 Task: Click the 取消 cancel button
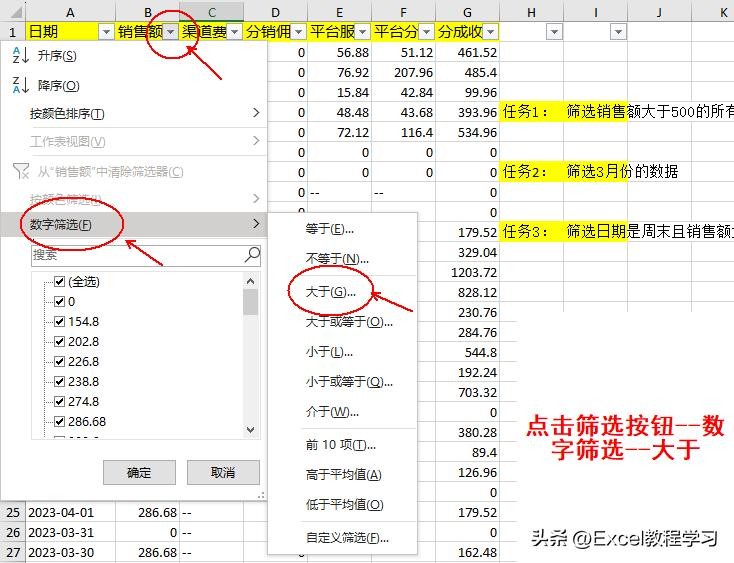pyautogui.click(x=223, y=473)
